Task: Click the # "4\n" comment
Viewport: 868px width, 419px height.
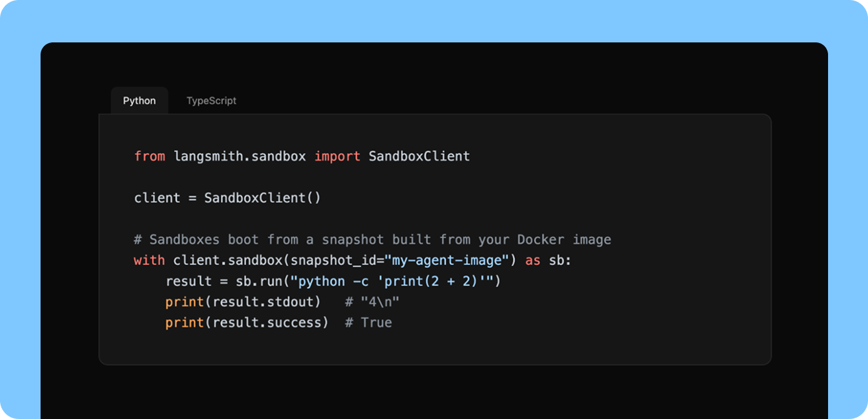Action: click(372, 302)
